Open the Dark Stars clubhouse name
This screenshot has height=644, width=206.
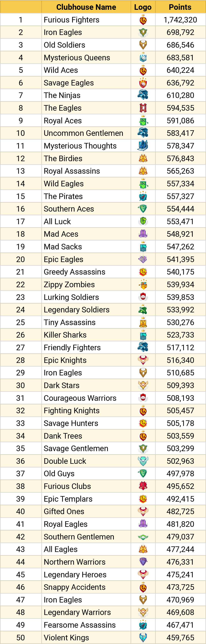click(x=61, y=385)
